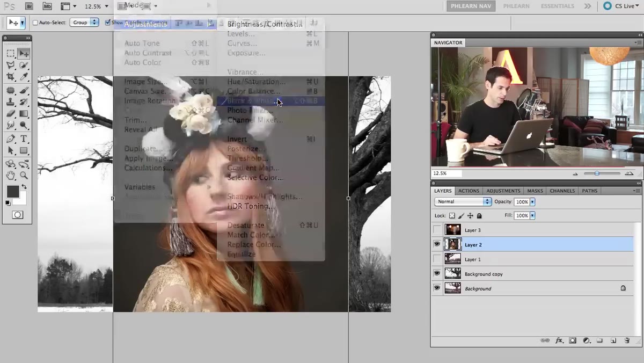Screen dimensions: 644x363
Task: Select the Brush tool
Action: click(24, 91)
